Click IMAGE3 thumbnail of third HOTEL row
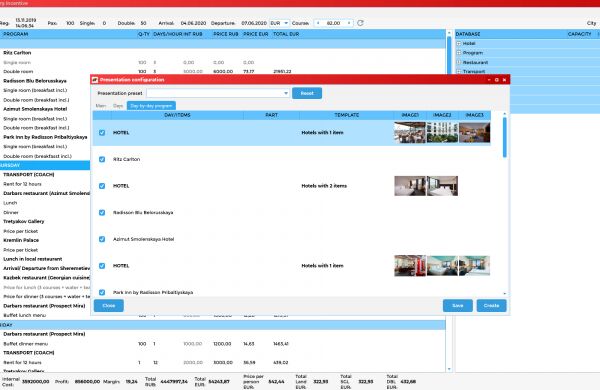The width and height of the screenshot is (600, 390). coord(474,266)
